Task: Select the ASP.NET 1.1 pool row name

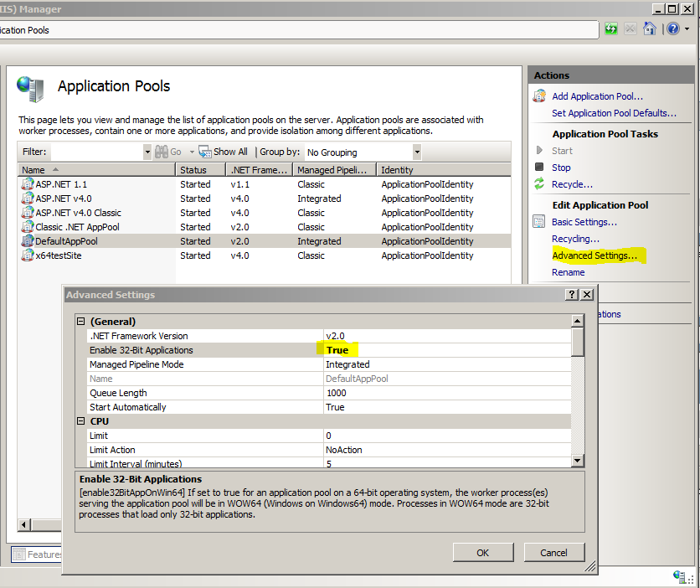Action: [62, 184]
